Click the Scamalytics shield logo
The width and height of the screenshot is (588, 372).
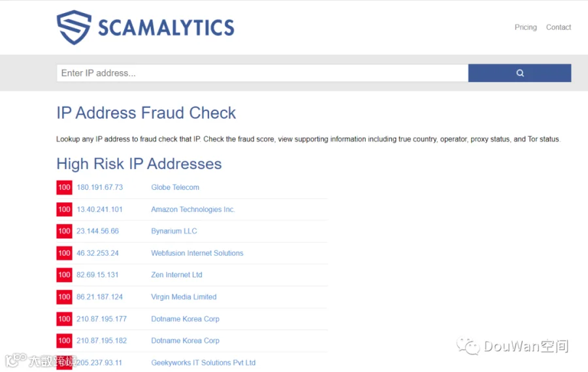[74, 27]
